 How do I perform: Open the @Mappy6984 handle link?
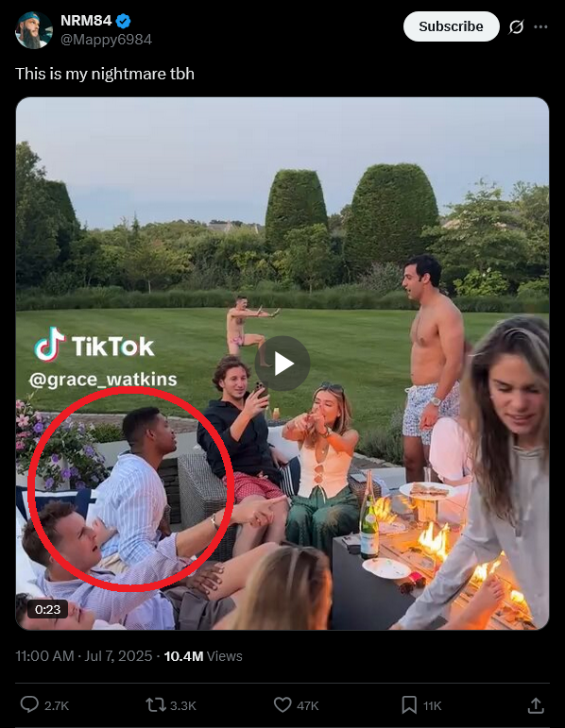(107, 40)
